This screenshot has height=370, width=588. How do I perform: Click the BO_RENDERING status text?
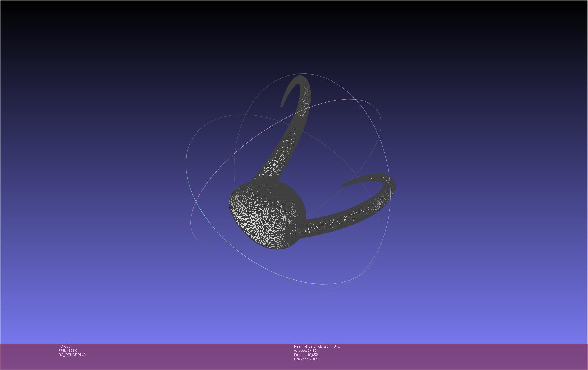coord(72,355)
